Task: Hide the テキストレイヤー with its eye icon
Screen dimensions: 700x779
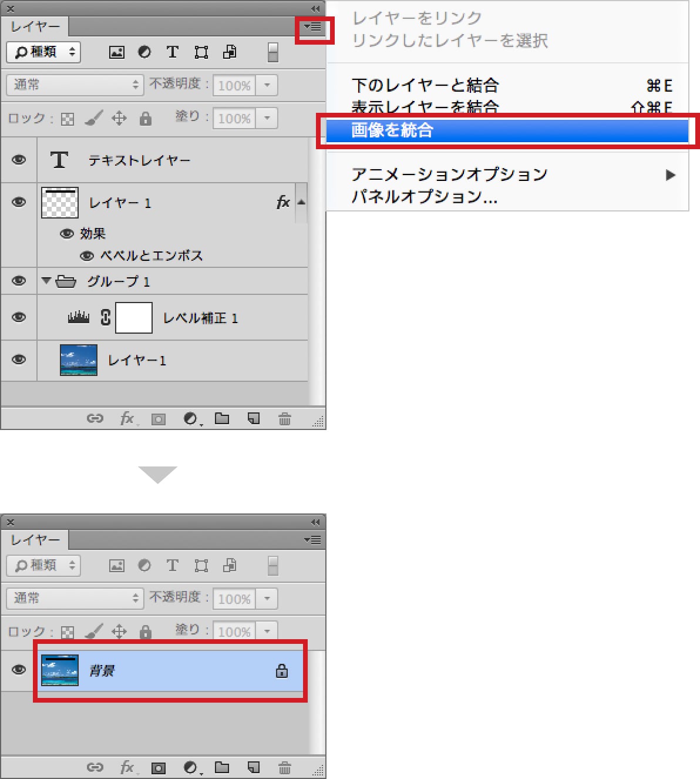Action: [19, 160]
